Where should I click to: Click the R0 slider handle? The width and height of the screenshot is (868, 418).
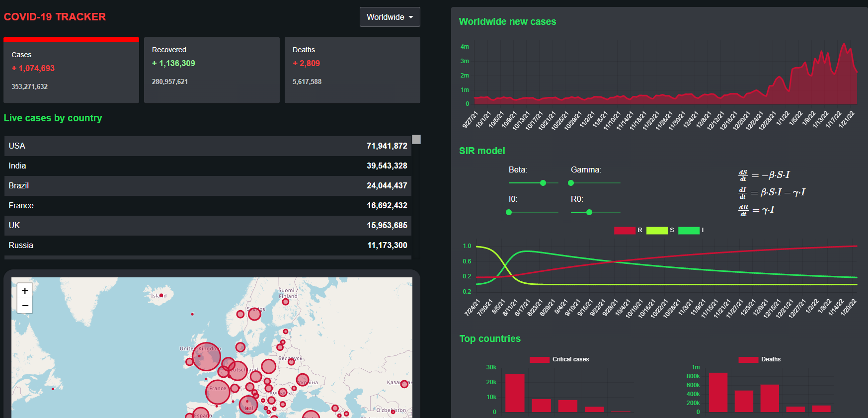pyautogui.click(x=589, y=212)
